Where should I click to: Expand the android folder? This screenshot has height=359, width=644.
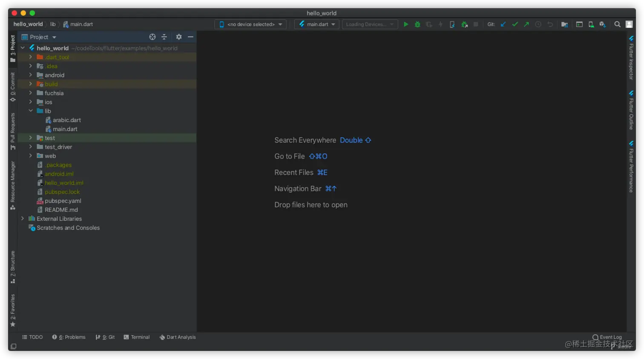pos(31,75)
